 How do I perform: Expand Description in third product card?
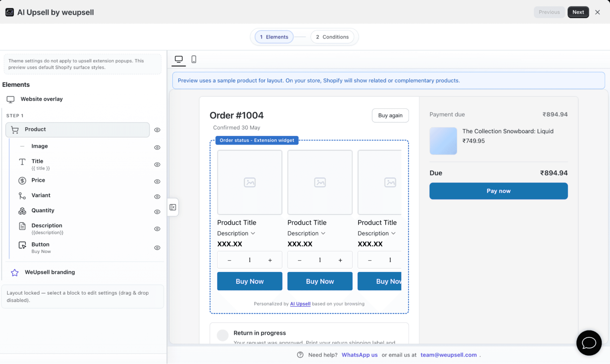point(377,233)
